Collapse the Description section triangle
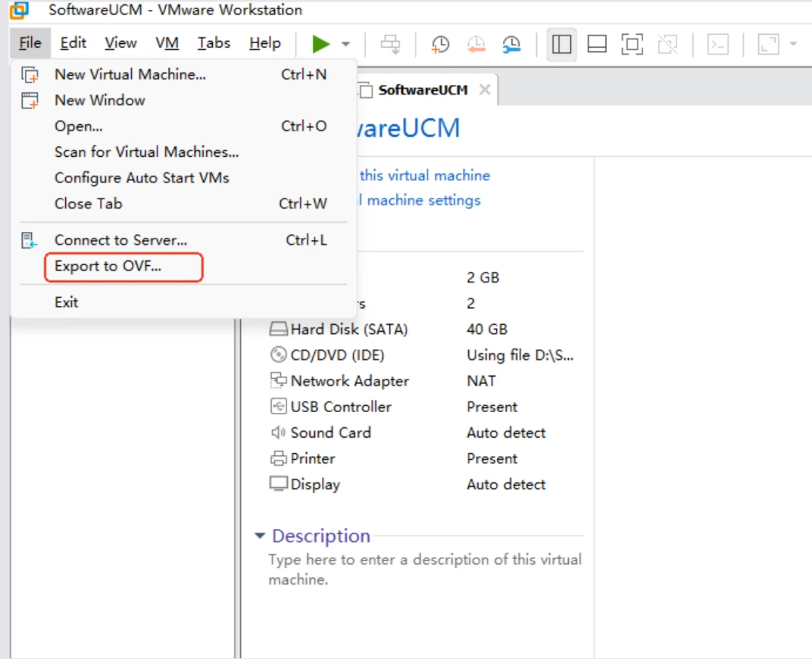Image resolution: width=812 pixels, height=659 pixels. 260,536
